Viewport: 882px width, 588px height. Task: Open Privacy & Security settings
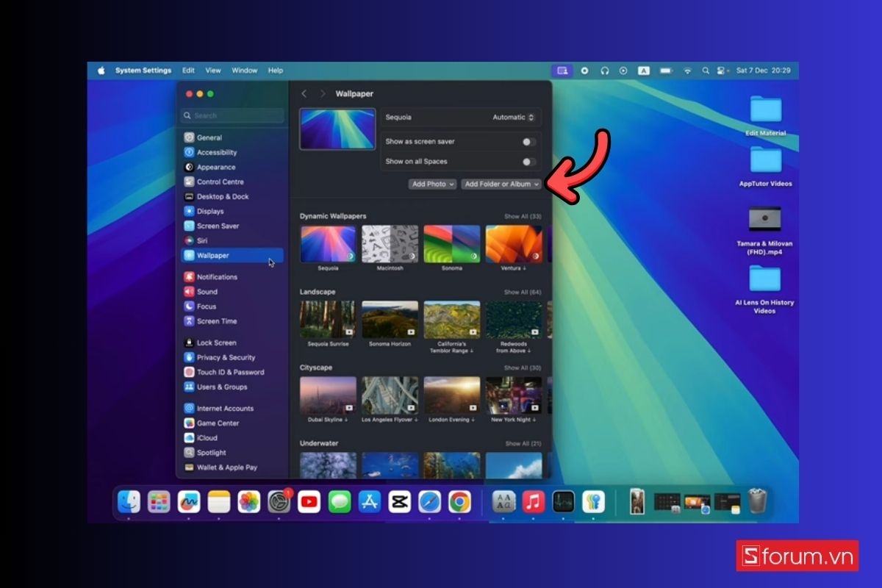[232, 357]
